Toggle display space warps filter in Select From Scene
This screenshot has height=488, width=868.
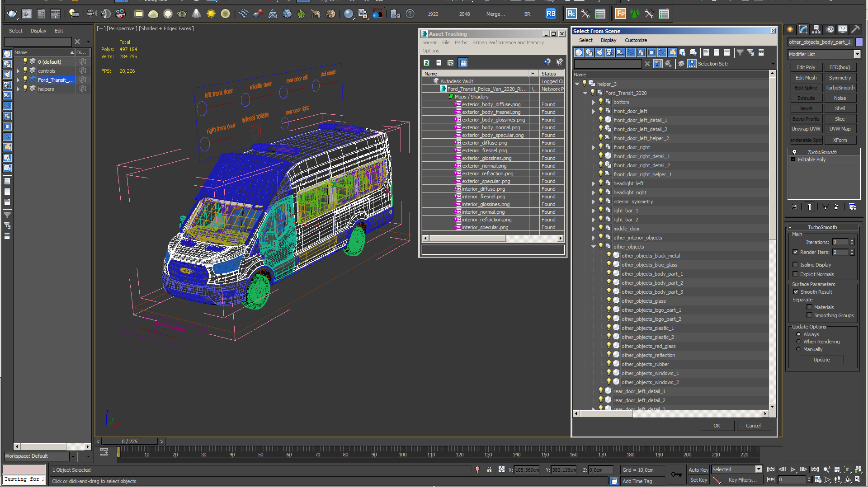click(x=631, y=52)
